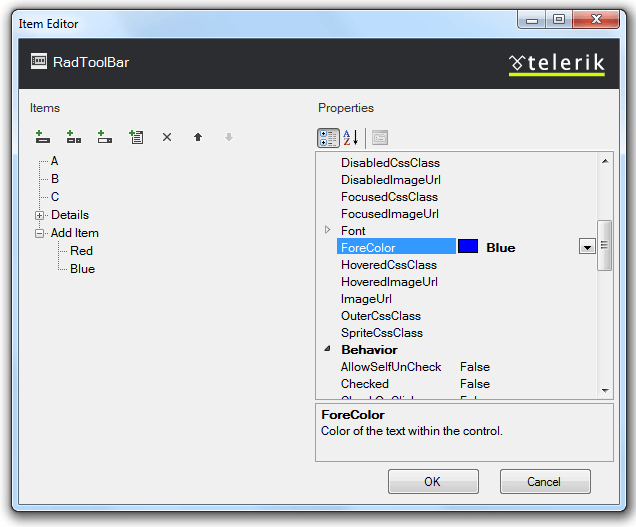636x527 pixels.
Task: Select the Blue child item
Action: pyautogui.click(x=82, y=269)
